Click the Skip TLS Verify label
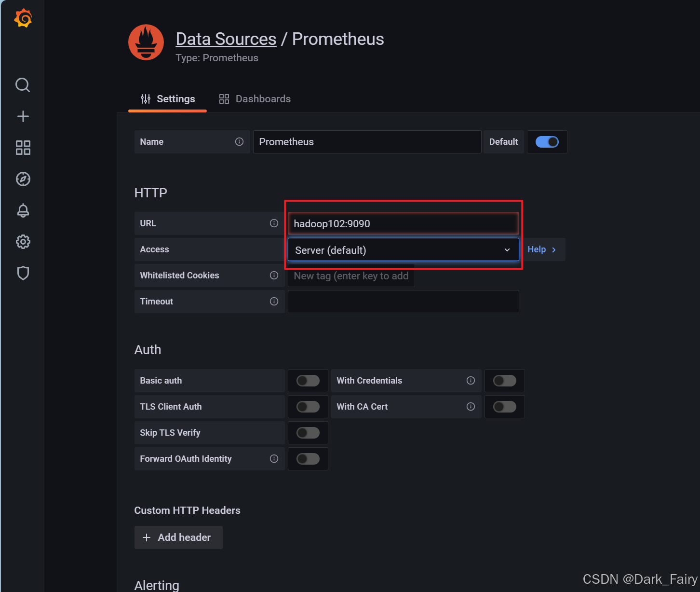 click(170, 433)
